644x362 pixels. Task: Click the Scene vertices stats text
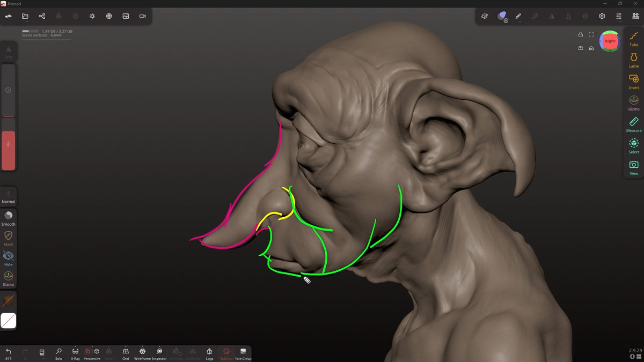coord(41,35)
